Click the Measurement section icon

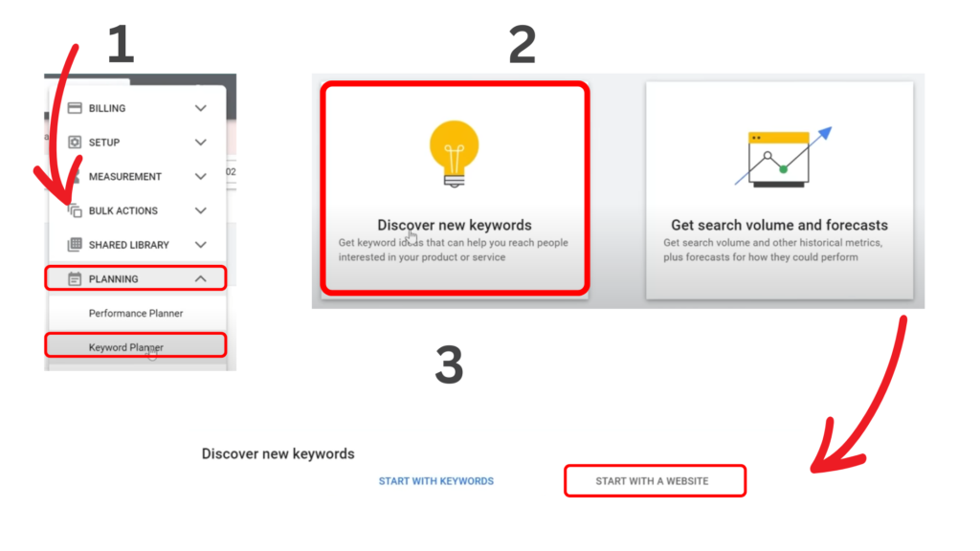[x=75, y=177]
